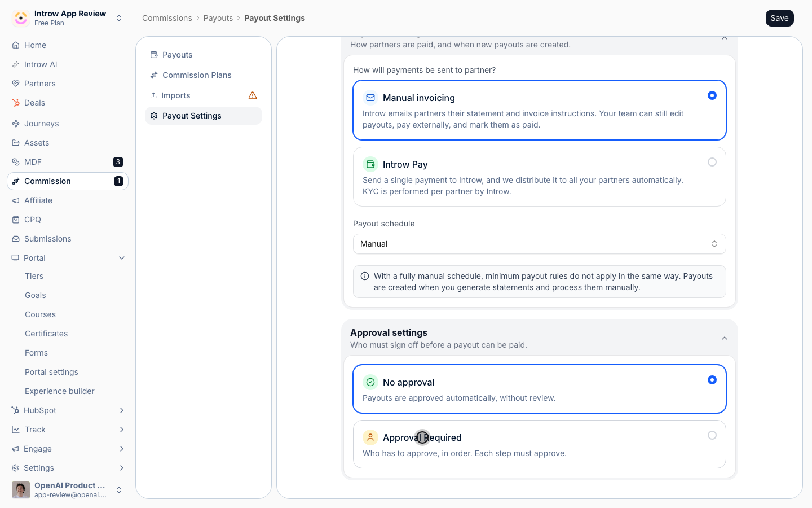Click the Submissions inbox icon
Viewport: 812px width, 508px height.
point(16,239)
